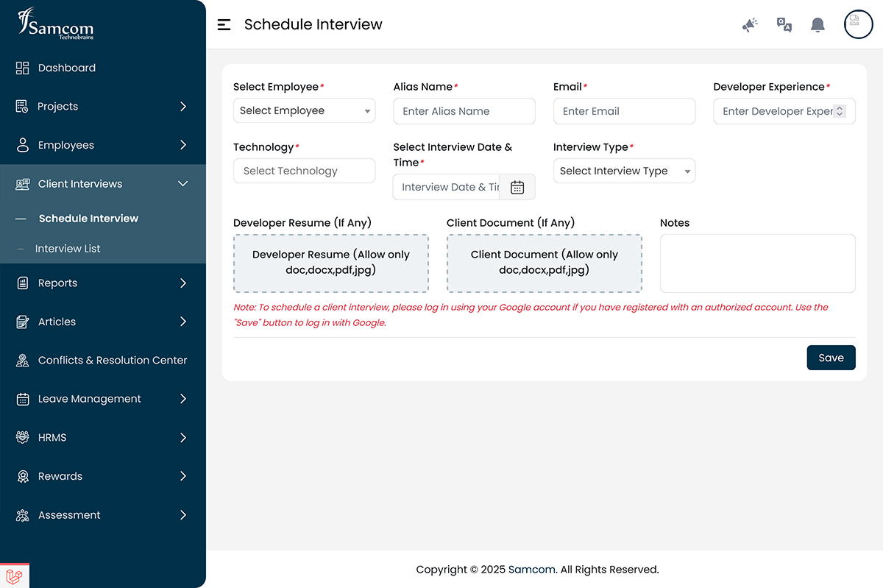Viewport: 883px width, 588px height.
Task: Click the Dashboard grid icon
Action: point(22,68)
